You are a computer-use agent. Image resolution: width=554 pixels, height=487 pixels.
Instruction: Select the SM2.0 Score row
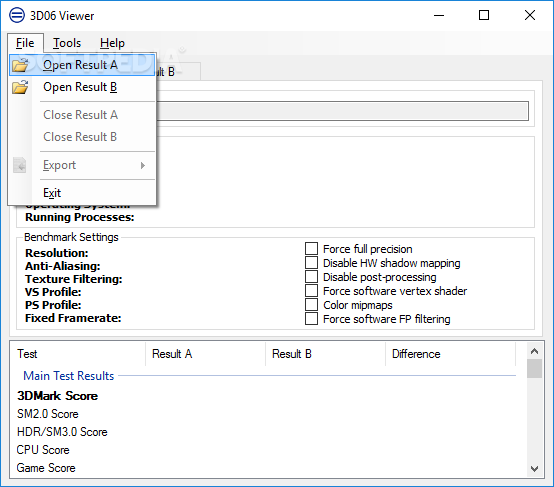48,414
